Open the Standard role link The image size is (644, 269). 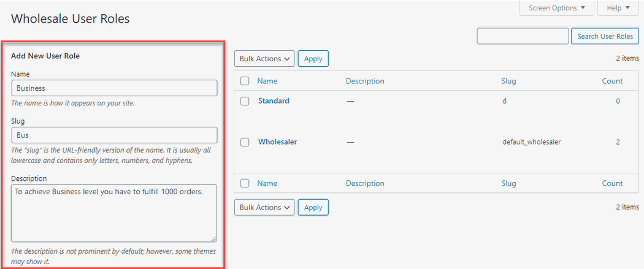click(274, 101)
